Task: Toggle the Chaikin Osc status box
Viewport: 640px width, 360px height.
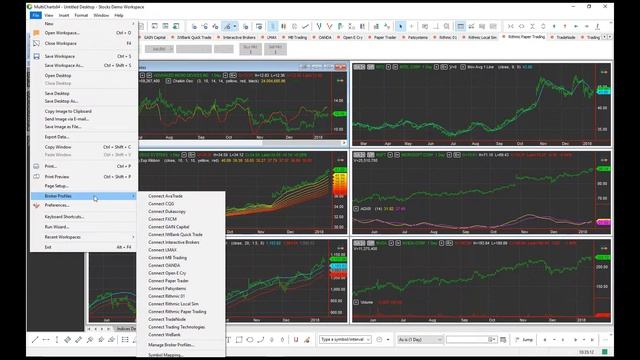Action: point(168,81)
